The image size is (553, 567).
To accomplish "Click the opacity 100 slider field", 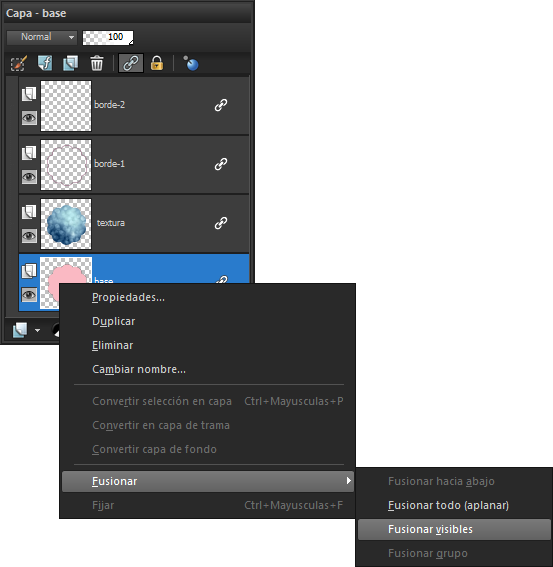I will click(108, 38).
